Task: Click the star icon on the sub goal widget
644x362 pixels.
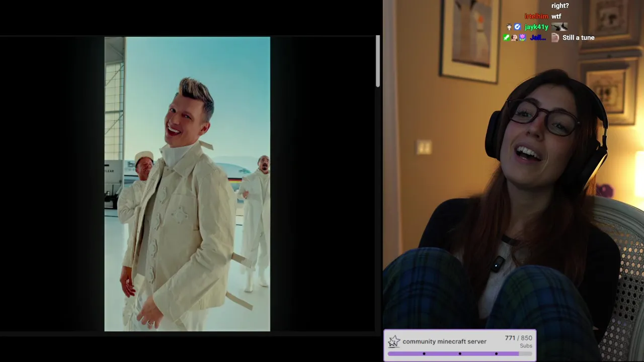Action: [394, 342]
